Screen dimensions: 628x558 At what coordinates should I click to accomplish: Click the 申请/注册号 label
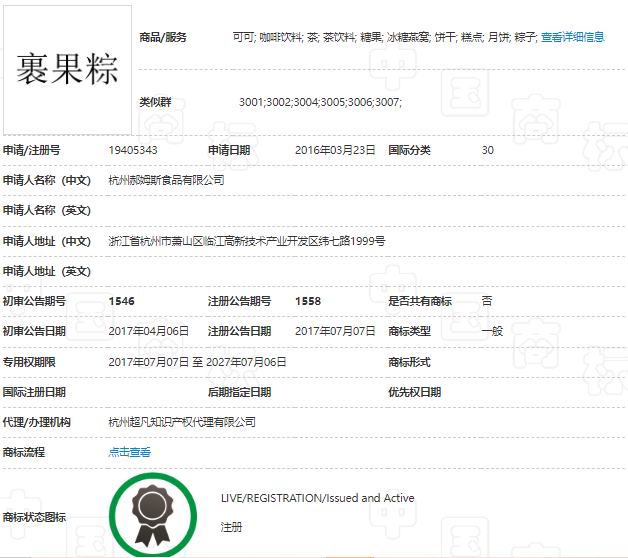click(x=32, y=150)
